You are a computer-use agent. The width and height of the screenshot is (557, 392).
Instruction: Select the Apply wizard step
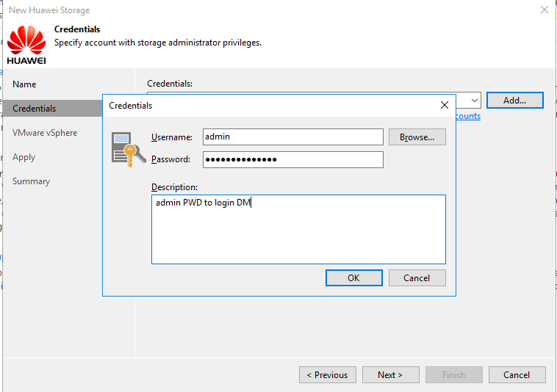tap(24, 157)
